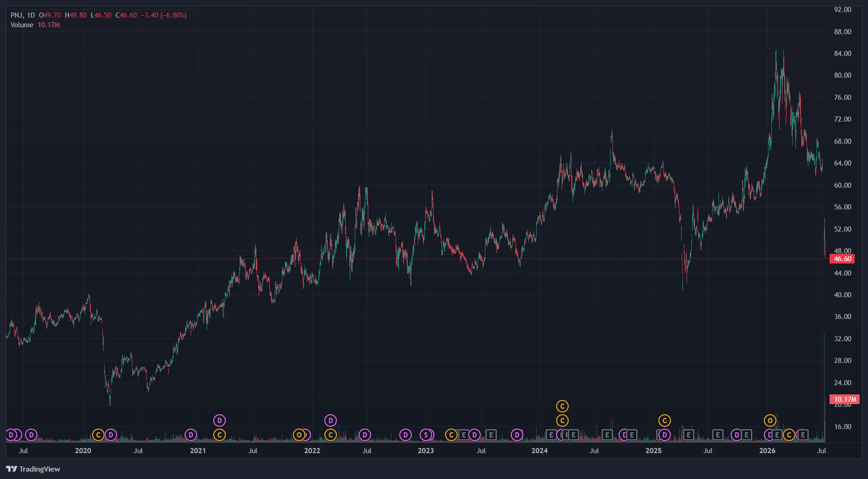Open the upper D dividend marker in early 2021

[x=219, y=421]
